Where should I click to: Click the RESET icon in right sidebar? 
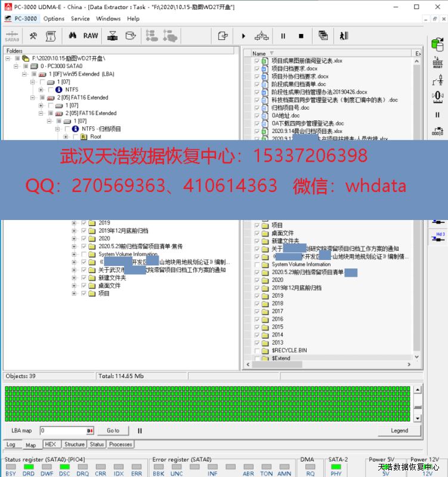click(438, 62)
